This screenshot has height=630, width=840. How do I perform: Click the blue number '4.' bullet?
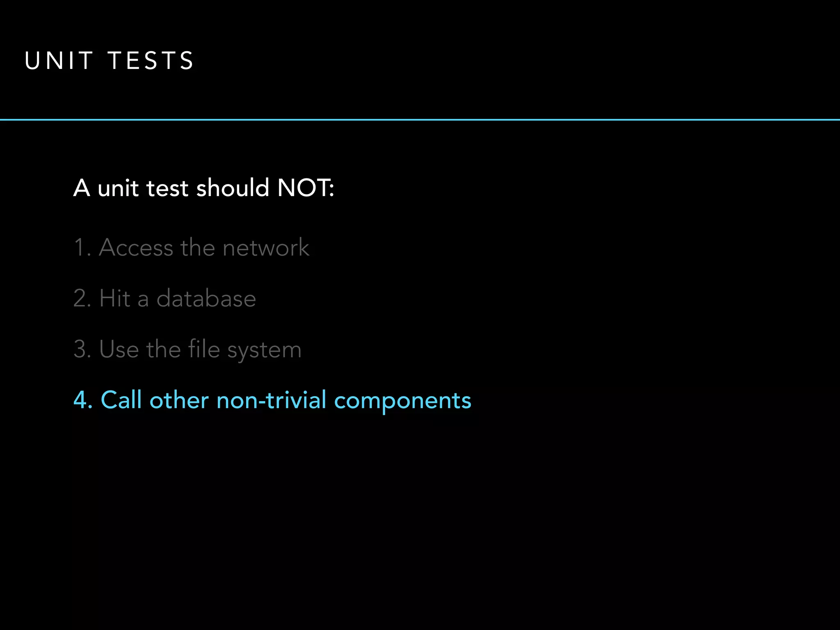pos(83,400)
